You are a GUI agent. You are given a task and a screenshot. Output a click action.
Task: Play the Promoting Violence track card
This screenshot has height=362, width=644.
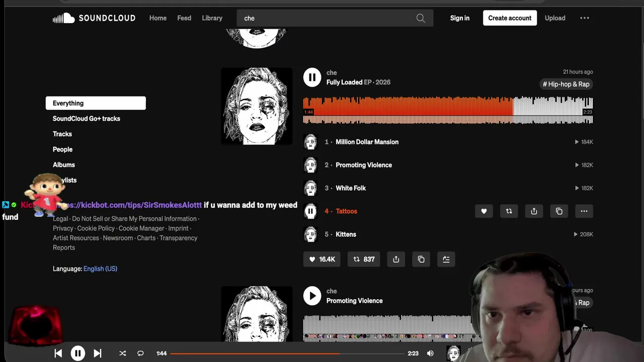[x=312, y=296]
